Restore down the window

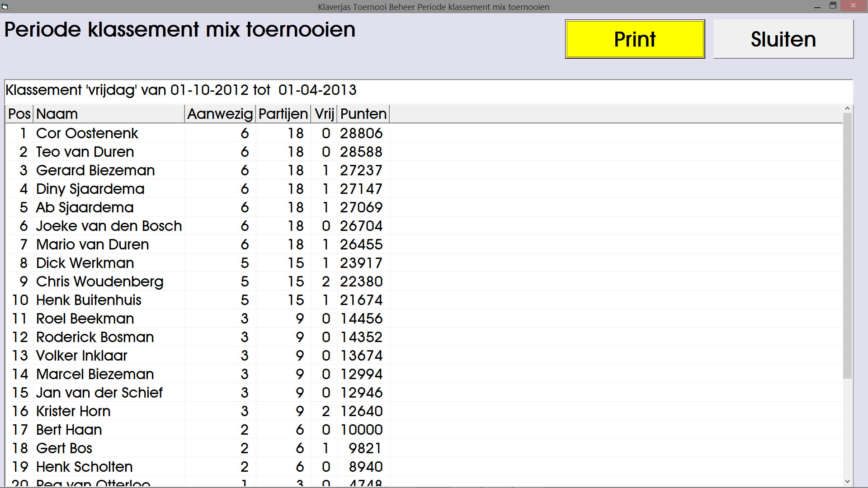[833, 6]
